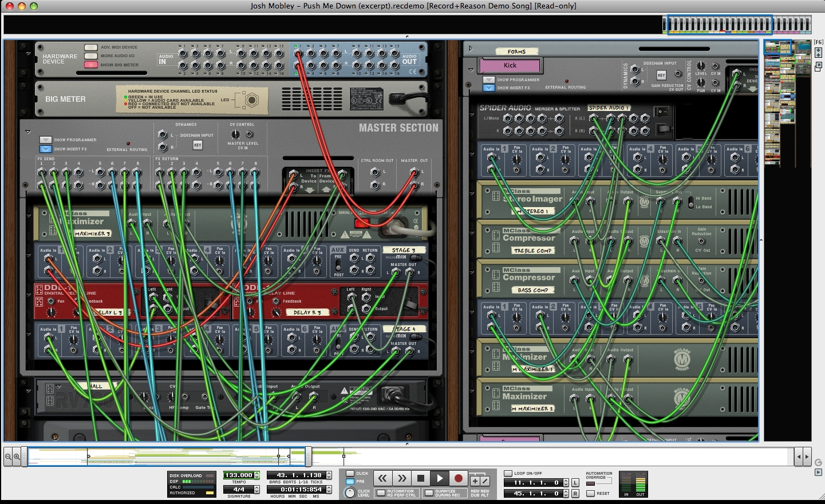Click the song navigator left scroll arrow
The width and height of the screenshot is (825, 504).
pos(799,457)
